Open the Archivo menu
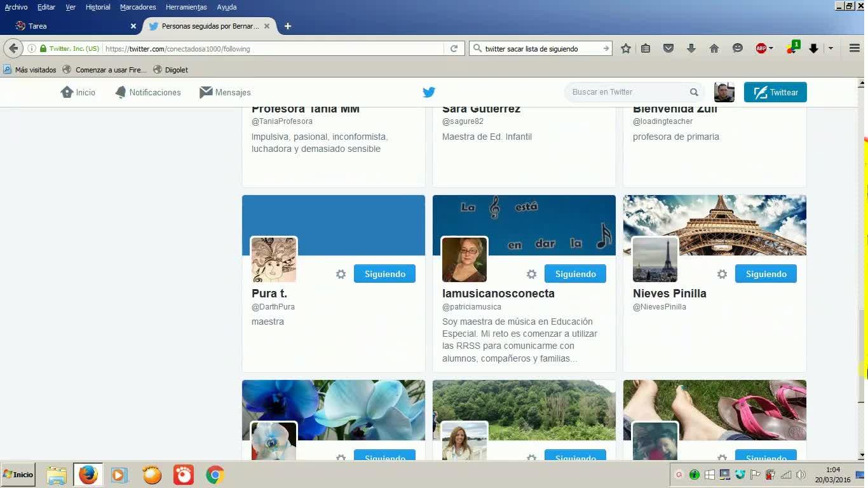This screenshot has height=488, width=868. click(x=16, y=7)
